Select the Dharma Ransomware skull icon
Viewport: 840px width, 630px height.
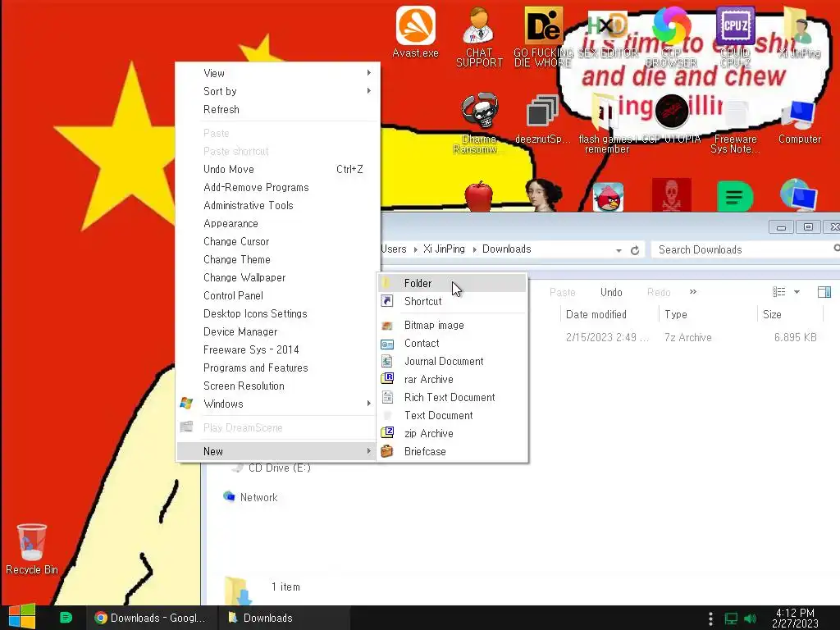click(479, 123)
